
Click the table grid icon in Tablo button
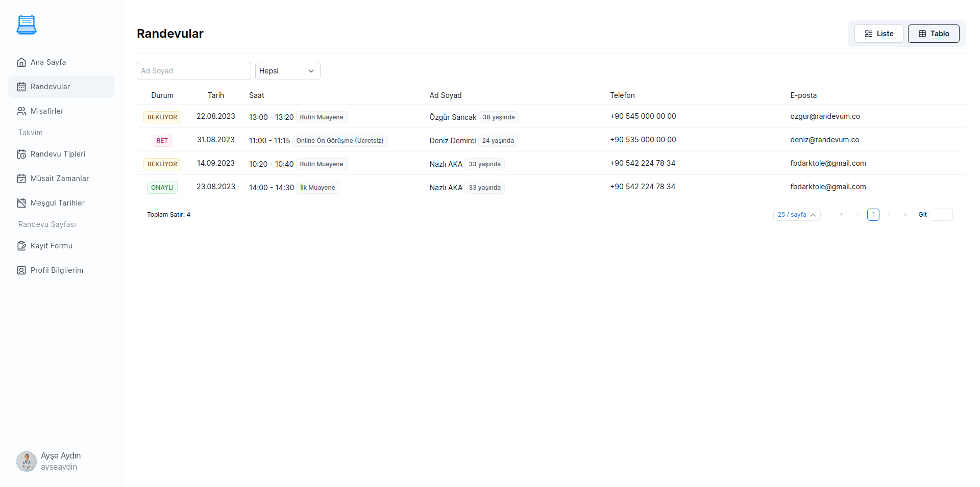922,34
